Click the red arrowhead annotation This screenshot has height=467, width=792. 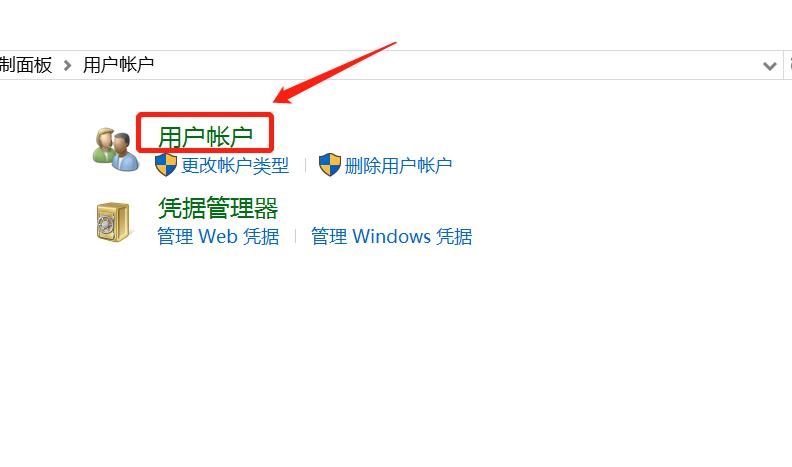pos(283,94)
